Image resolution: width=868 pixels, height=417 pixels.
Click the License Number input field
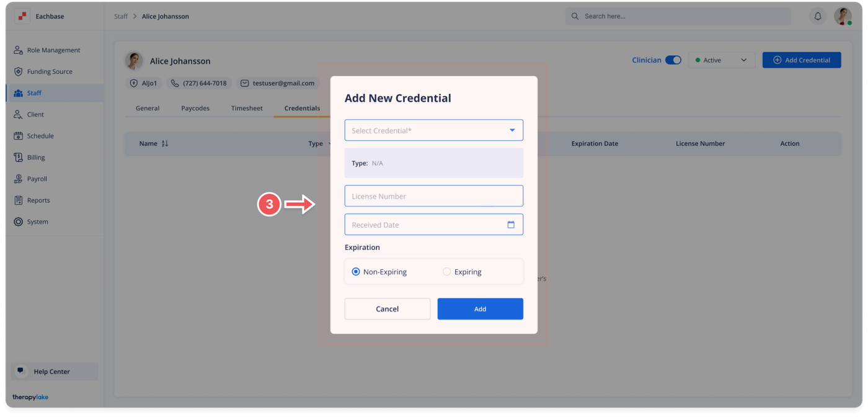click(433, 196)
